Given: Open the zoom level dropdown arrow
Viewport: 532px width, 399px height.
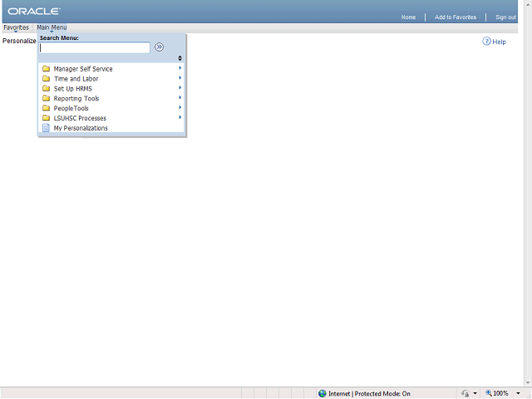Looking at the screenshot, I should pos(518,393).
